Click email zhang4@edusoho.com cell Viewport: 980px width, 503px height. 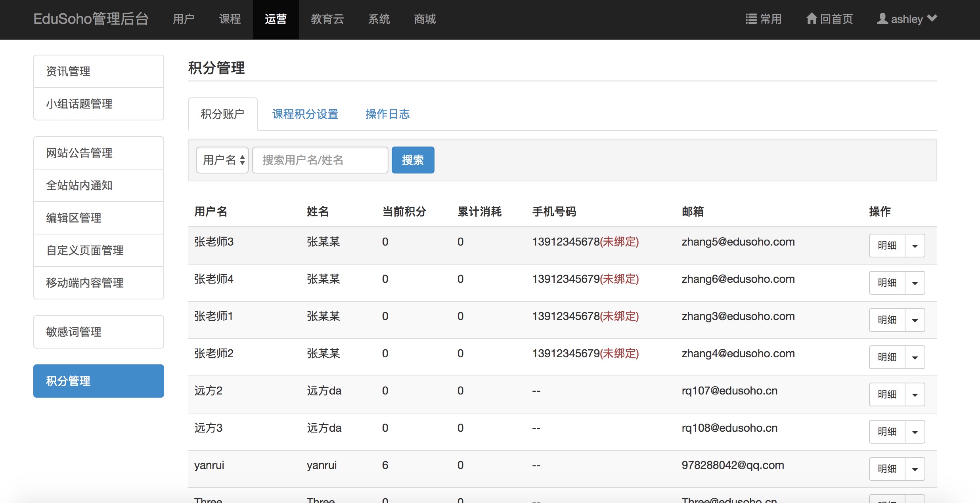pyautogui.click(x=738, y=354)
